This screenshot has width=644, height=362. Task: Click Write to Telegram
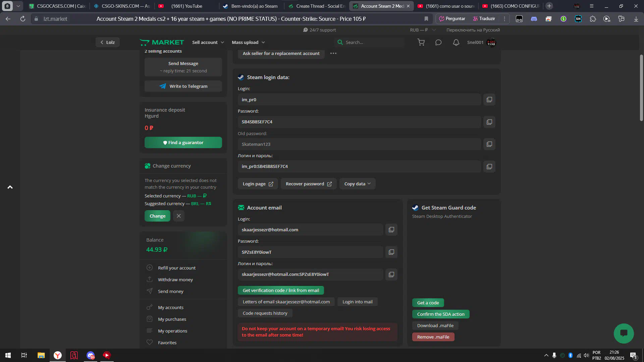coord(183,86)
